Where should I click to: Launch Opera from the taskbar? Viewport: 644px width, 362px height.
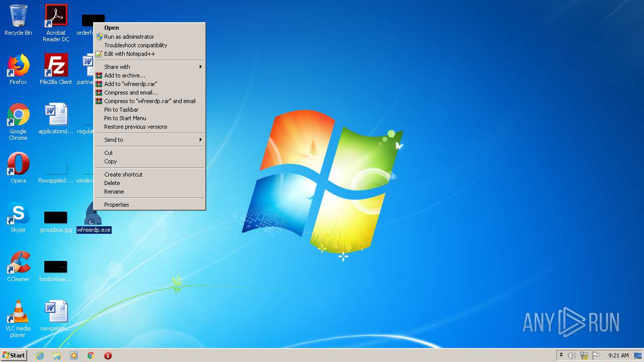pos(108,355)
